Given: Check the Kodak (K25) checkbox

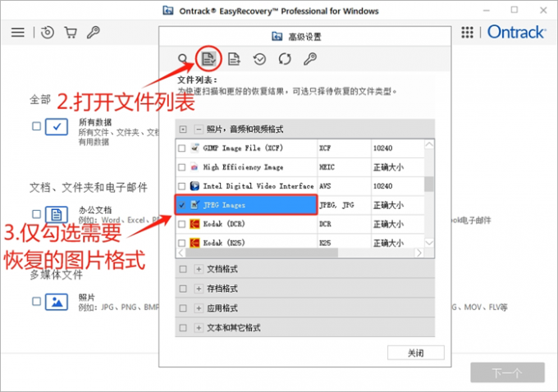Looking at the screenshot, I should (182, 243).
